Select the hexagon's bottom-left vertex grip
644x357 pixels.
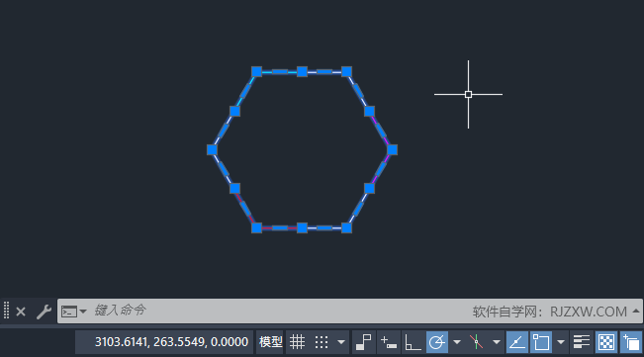[x=256, y=227]
